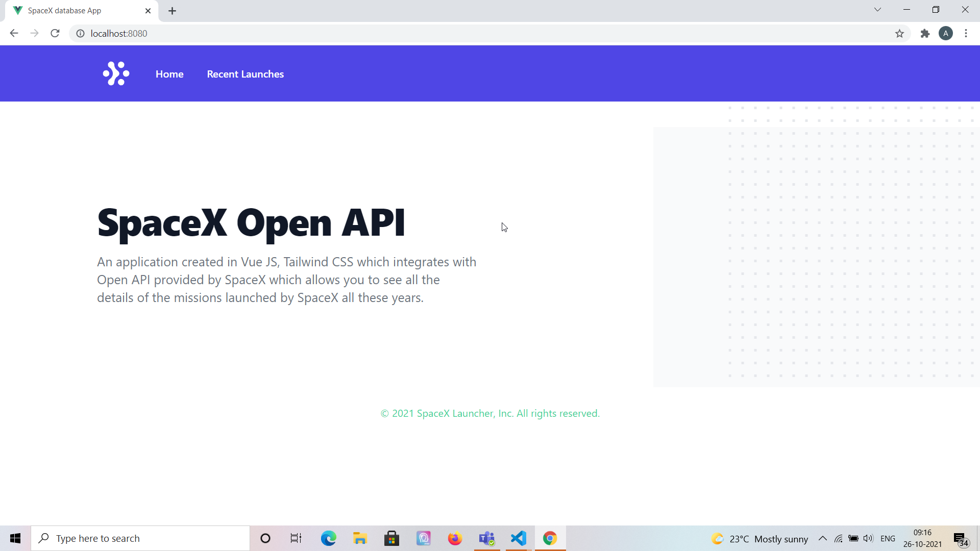Open the volume control in tray
The image size is (980, 551).
point(868,538)
